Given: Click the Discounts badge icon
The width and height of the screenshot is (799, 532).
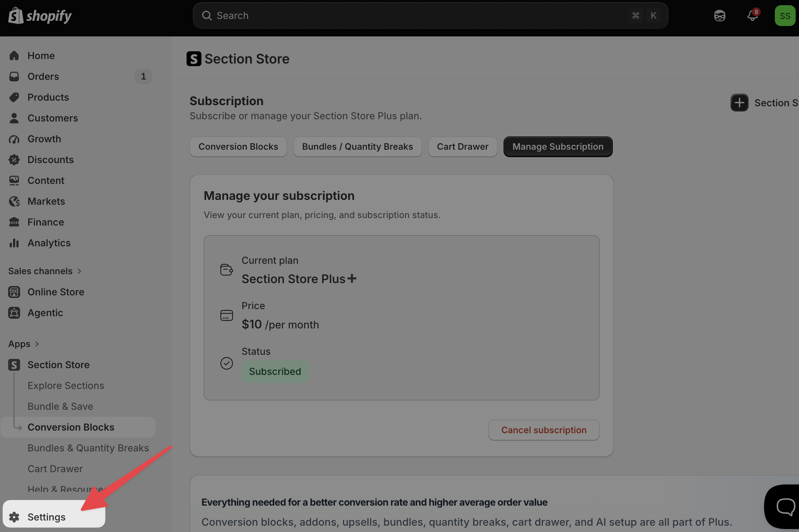Looking at the screenshot, I should click(14, 160).
